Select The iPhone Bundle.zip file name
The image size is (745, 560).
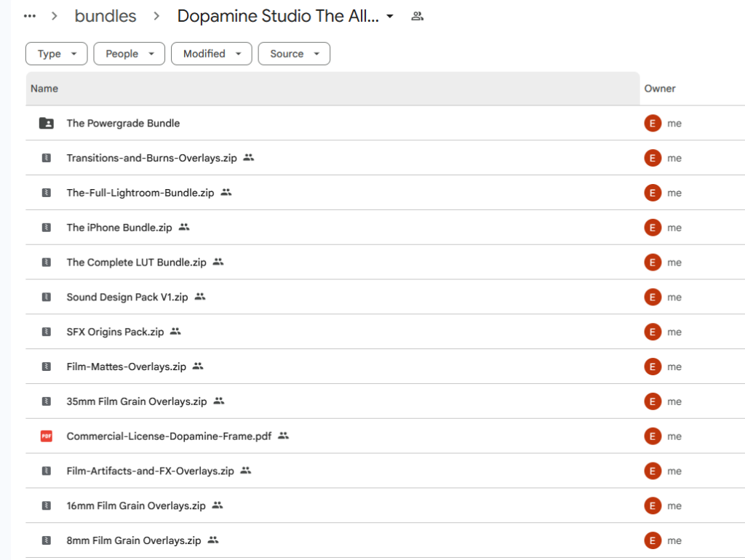119,228
